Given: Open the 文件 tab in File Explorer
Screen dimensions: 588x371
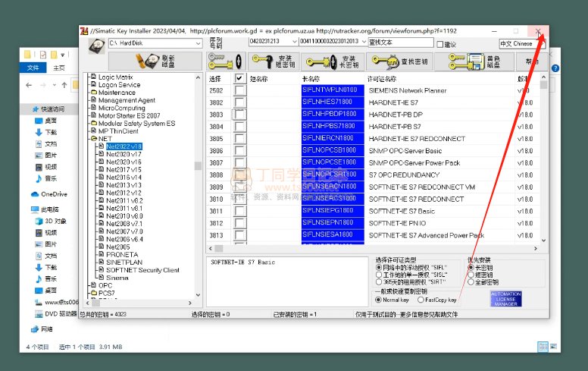Looking at the screenshot, I should (x=33, y=68).
